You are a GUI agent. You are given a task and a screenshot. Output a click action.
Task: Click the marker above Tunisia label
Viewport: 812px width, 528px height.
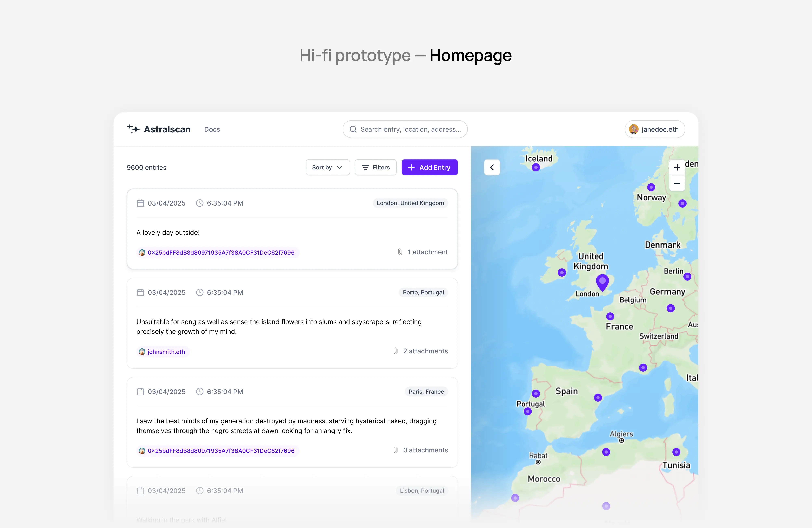677,452
